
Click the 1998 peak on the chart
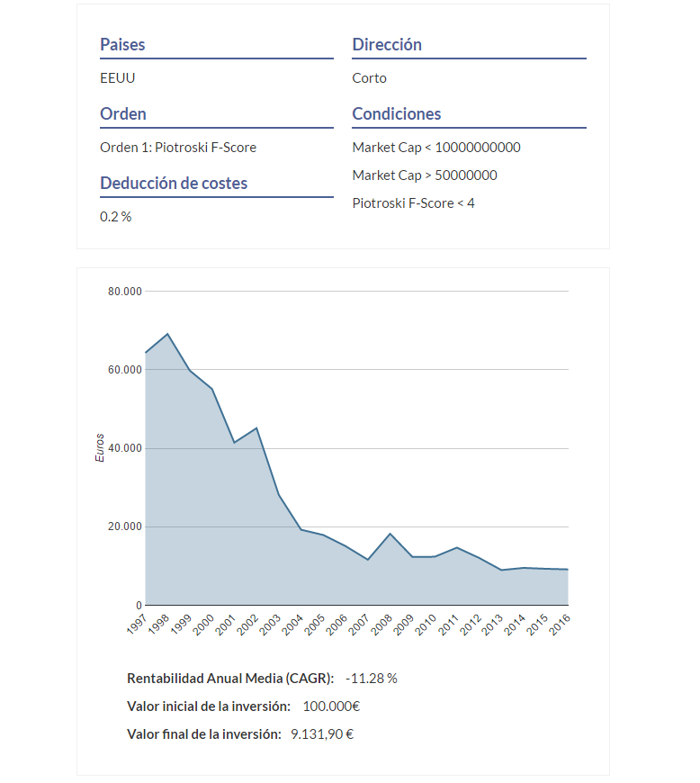point(167,334)
